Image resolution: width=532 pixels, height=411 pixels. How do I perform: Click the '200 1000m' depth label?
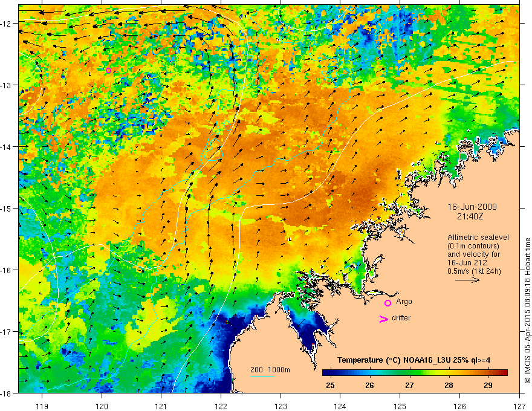(x=270, y=370)
